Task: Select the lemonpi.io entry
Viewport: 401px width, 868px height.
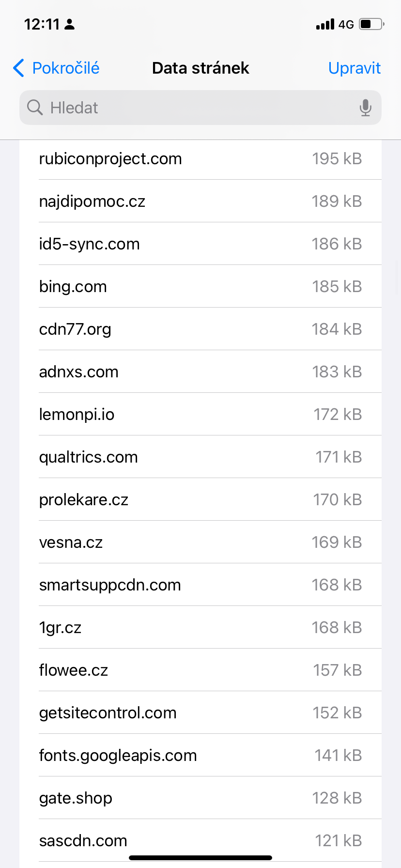Action: pos(200,415)
